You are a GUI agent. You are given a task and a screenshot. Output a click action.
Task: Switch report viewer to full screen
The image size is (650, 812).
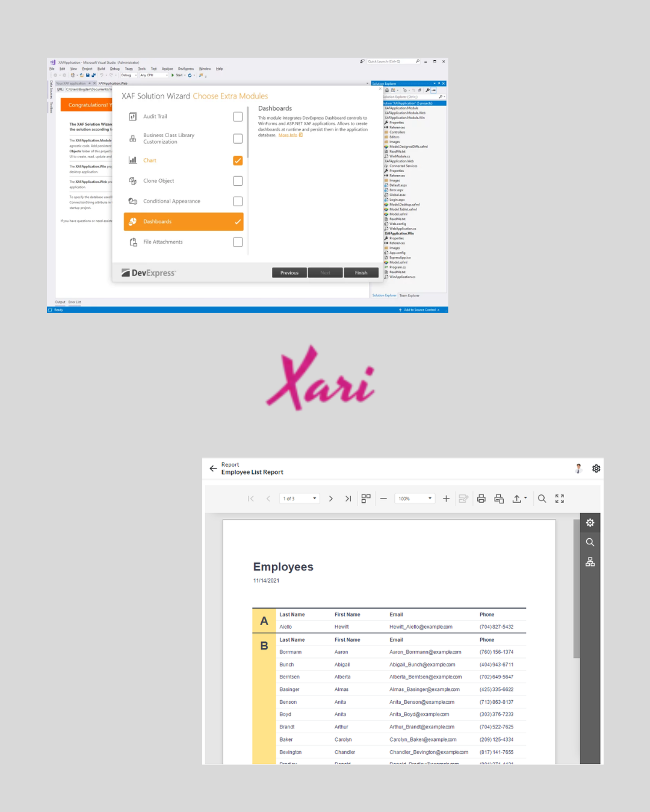pos(560,499)
